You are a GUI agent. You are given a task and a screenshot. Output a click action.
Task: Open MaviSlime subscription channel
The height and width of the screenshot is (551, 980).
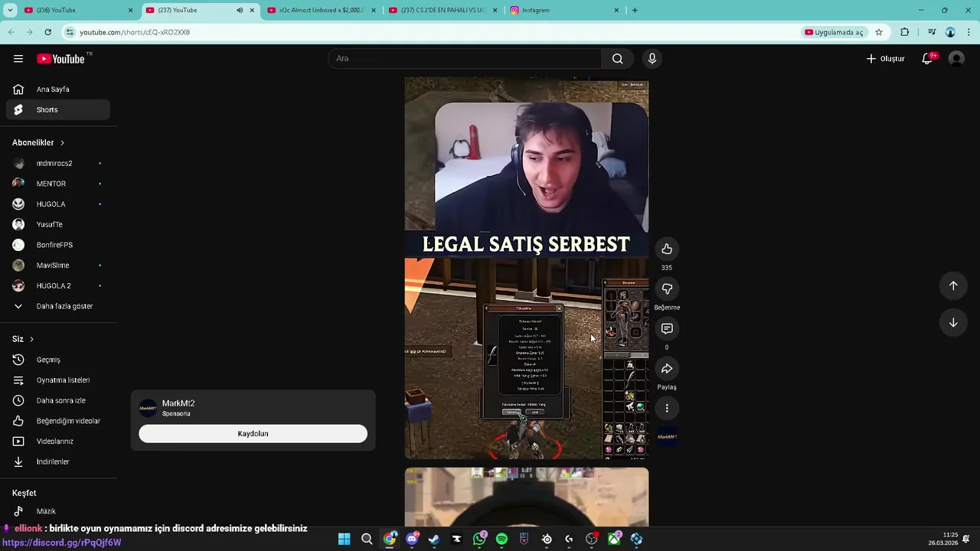58,266
